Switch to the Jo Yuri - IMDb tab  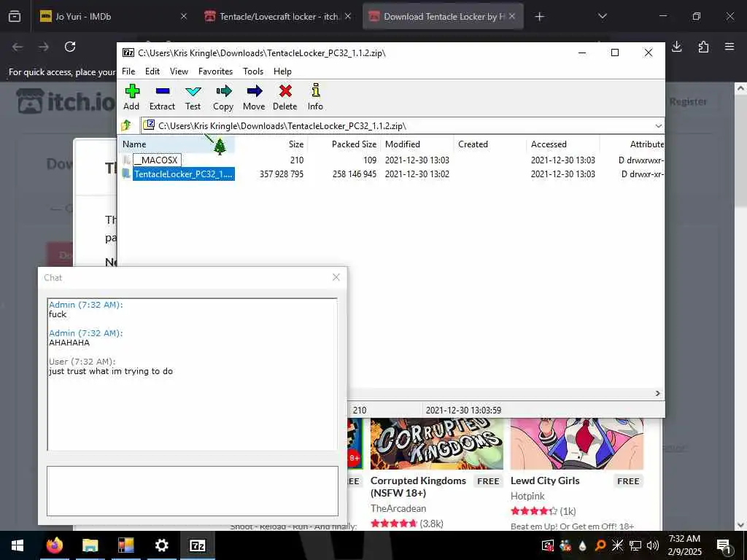tap(112, 17)
